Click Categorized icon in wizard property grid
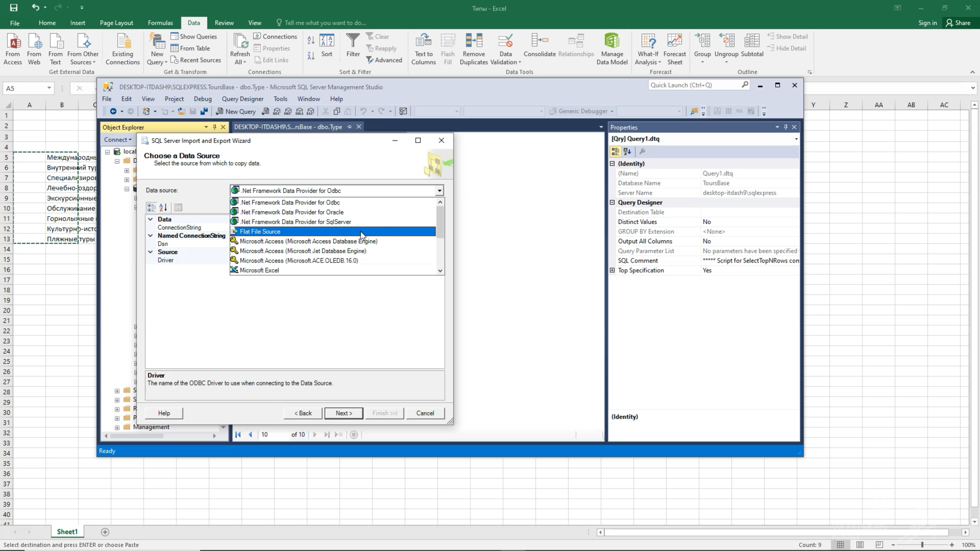Viewport: 980px width, 551px height. coord(152,208)
